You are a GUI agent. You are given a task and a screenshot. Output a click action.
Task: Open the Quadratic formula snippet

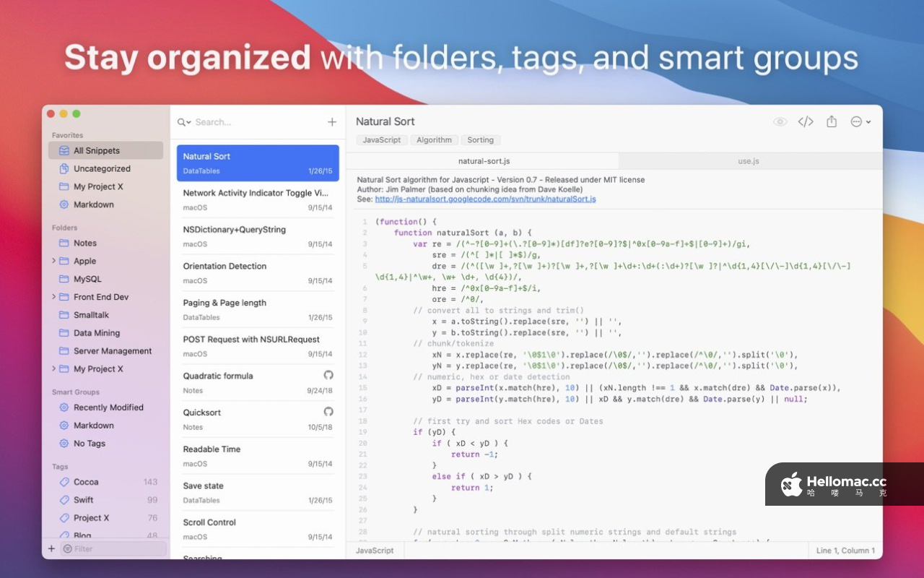point(258,383)
